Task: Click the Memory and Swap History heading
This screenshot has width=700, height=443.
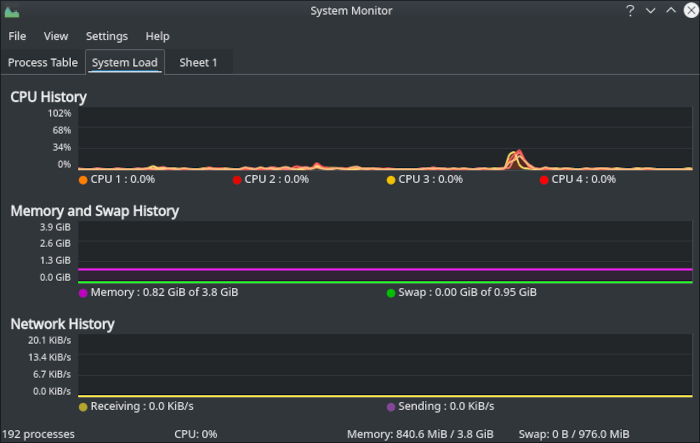Action: coord(95,211)
